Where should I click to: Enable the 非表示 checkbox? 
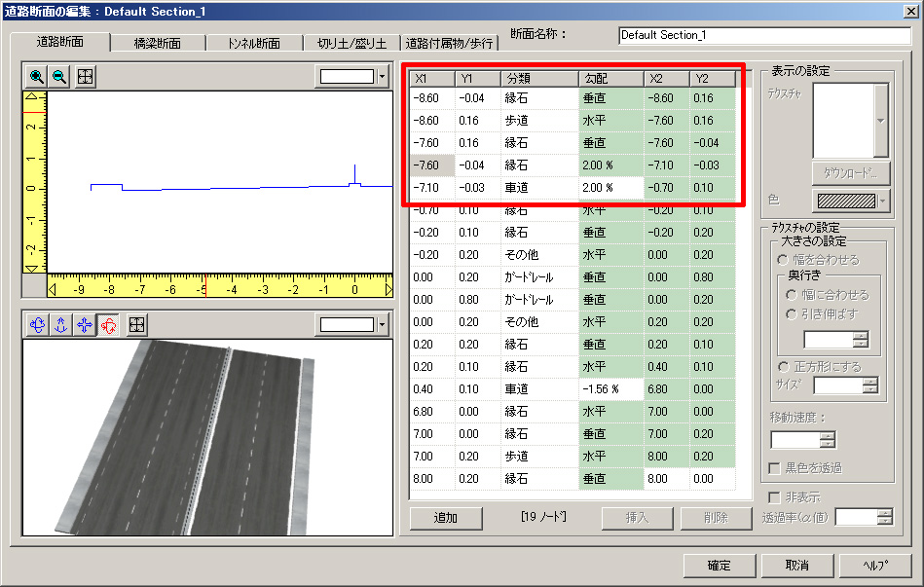coord(774,498)
